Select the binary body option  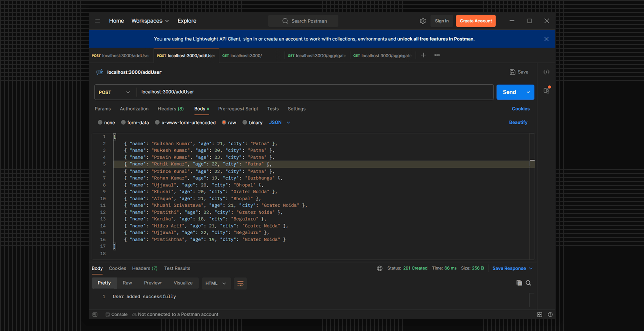(245, 122)
